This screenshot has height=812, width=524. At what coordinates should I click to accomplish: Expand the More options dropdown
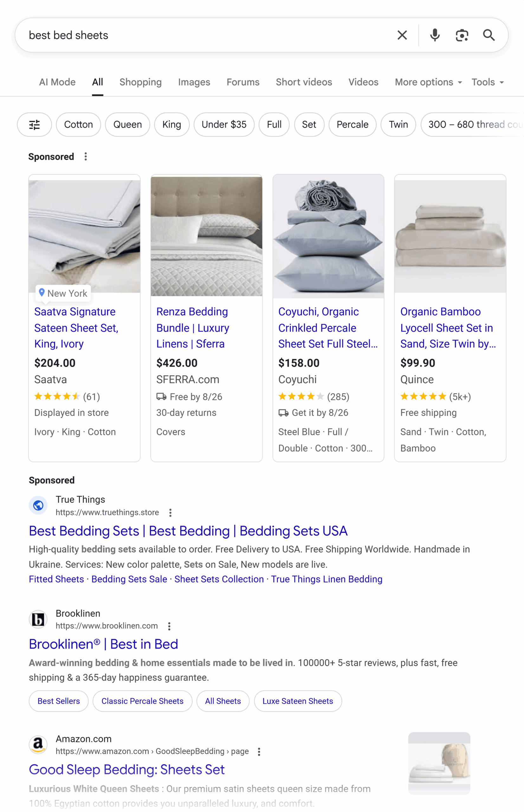point(428,82)
